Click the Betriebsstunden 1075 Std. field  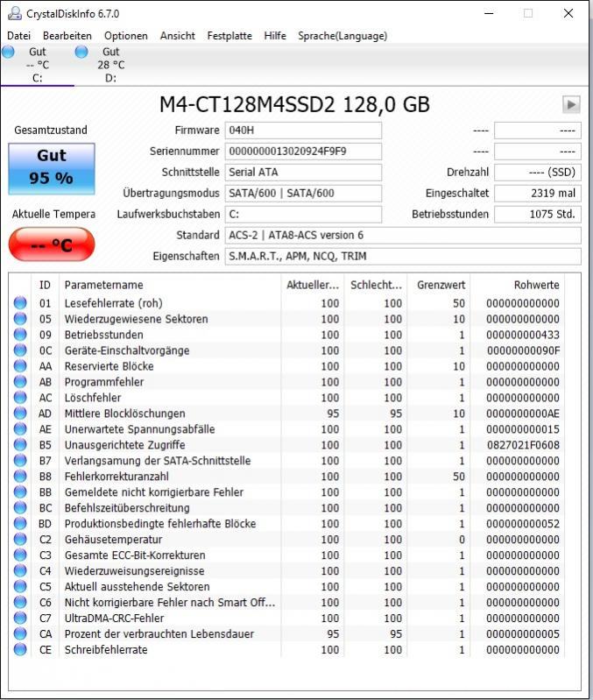point(538,215)
